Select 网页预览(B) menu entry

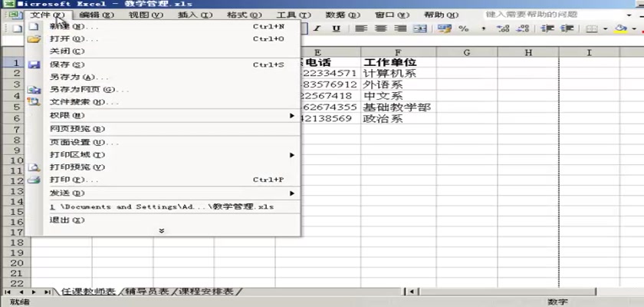pos(163,129)
